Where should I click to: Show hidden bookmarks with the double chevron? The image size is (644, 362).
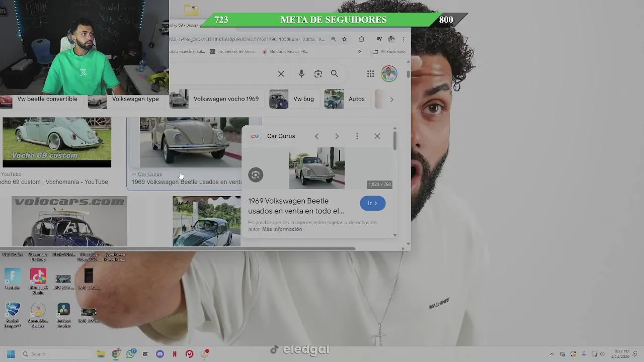click(359, 51)
